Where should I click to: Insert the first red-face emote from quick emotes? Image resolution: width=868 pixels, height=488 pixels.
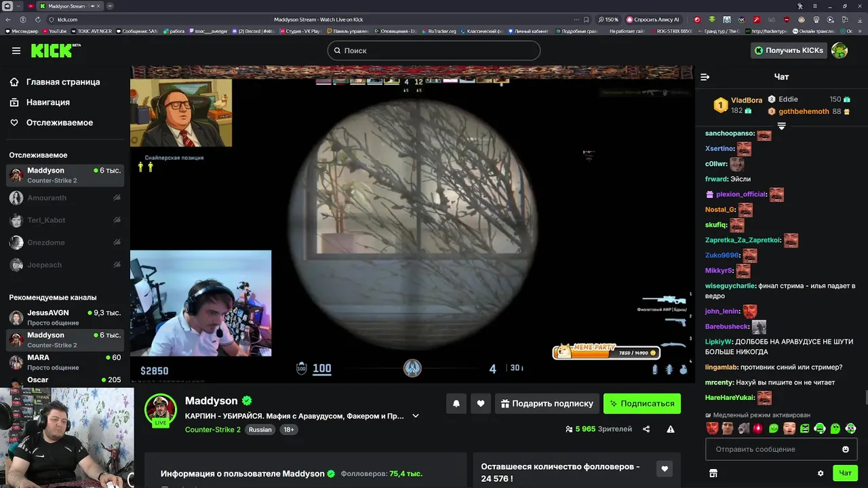(712, 428)
